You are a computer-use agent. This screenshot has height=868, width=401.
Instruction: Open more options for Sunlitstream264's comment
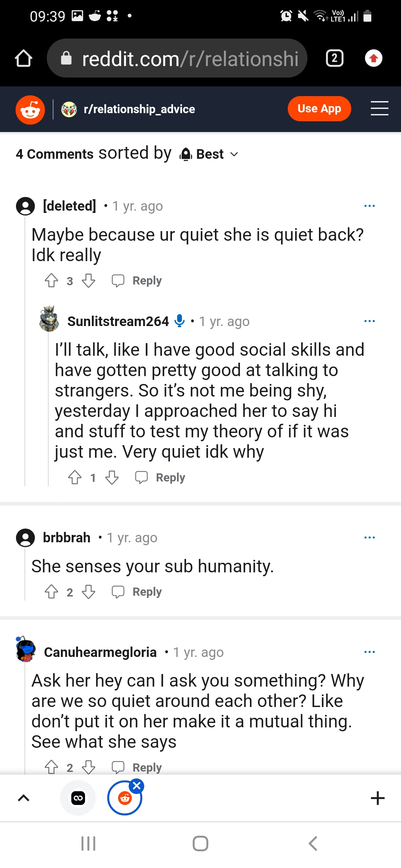369,321
